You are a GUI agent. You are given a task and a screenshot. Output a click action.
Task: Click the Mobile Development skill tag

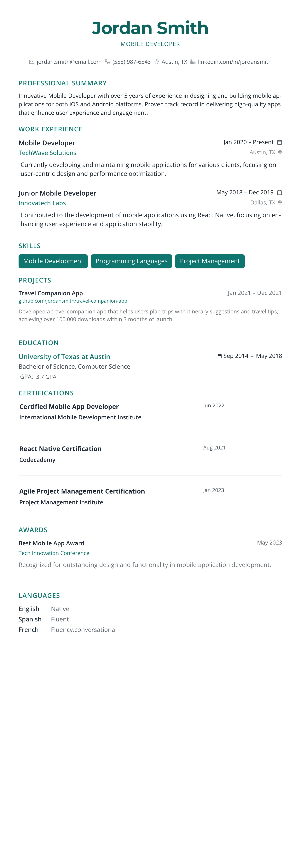click(53, 261)
